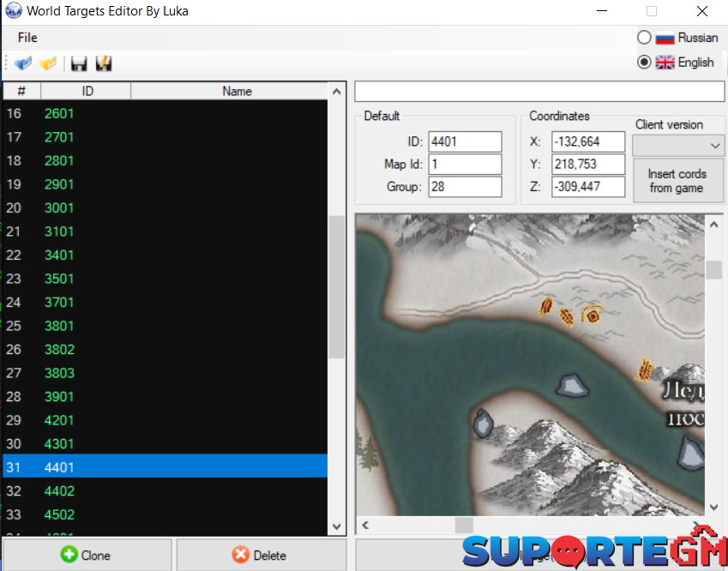
Task: Click the ID input field showing 4401
Action: click(465, 141)
